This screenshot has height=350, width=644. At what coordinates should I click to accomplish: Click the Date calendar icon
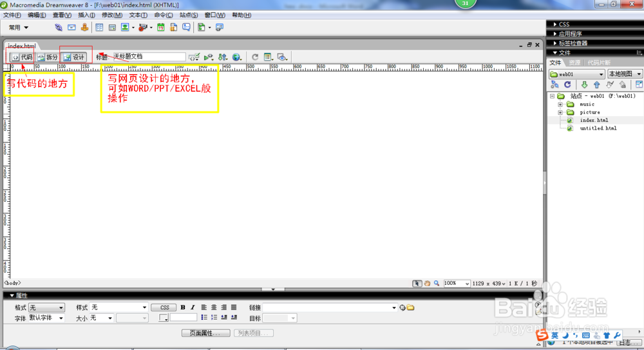click(160, 28)
